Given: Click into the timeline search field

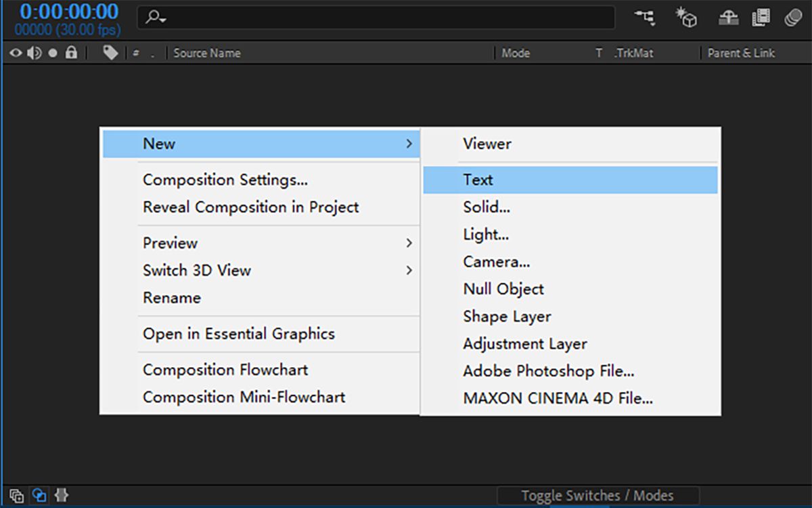Looking at the screenshot, I should click(x=386, y=18).
